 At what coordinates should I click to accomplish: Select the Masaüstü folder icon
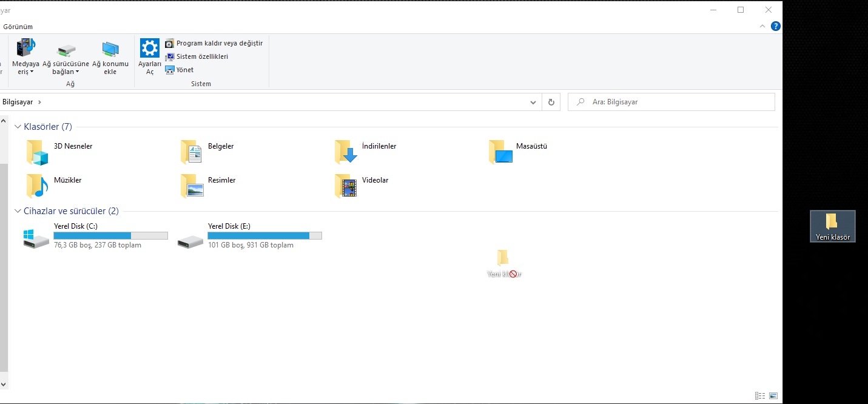[500, 152]
